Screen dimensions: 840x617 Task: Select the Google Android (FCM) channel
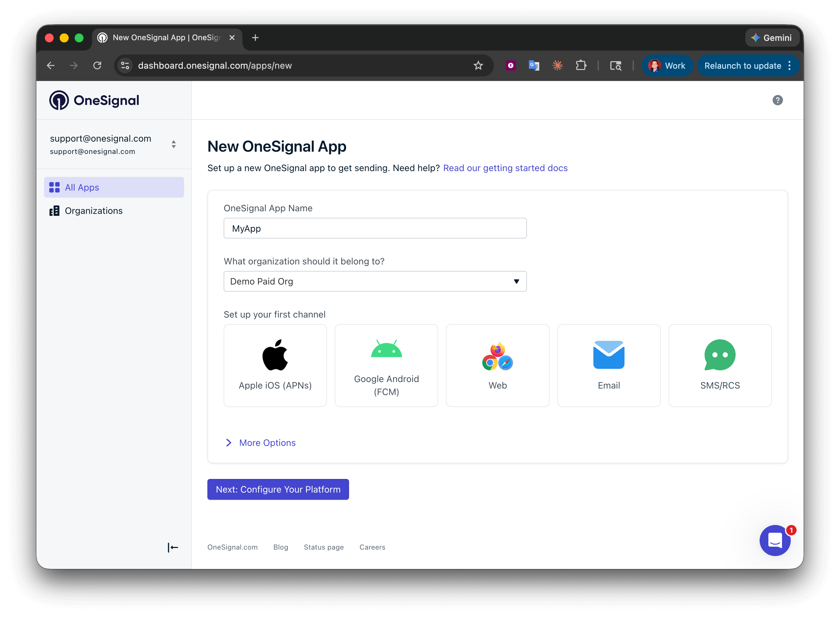tap(386, 365)
